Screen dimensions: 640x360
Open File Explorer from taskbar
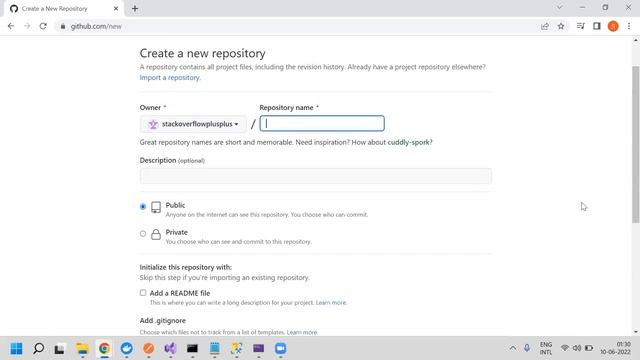[x=82, y=349]
